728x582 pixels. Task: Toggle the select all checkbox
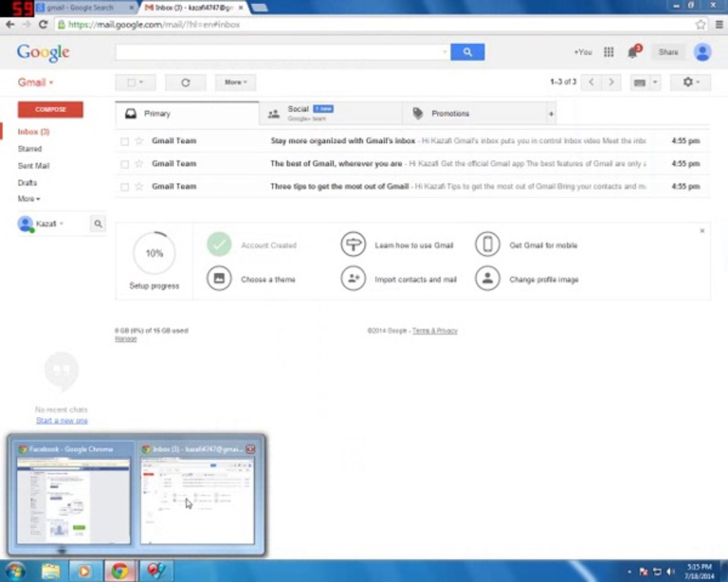point(131,82)
